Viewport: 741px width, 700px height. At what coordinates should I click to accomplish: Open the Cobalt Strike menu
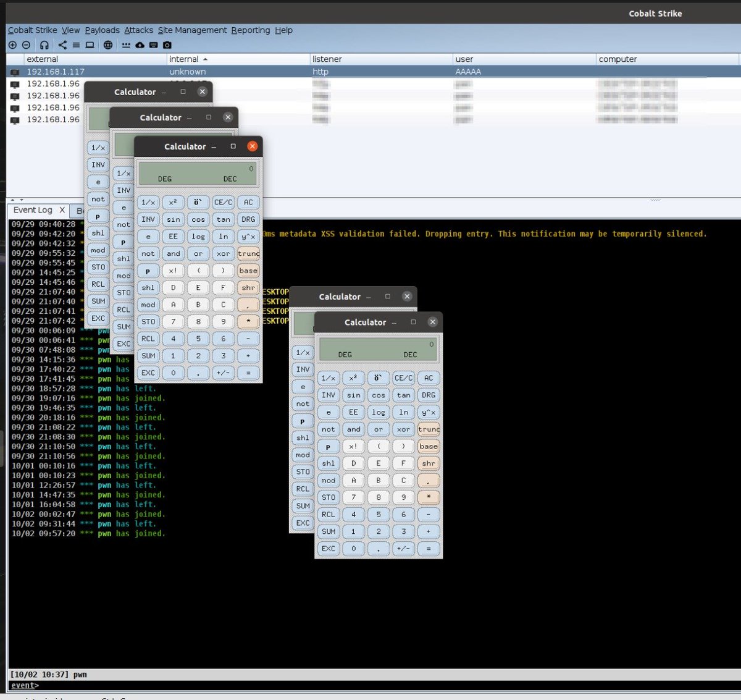point(32,30)
